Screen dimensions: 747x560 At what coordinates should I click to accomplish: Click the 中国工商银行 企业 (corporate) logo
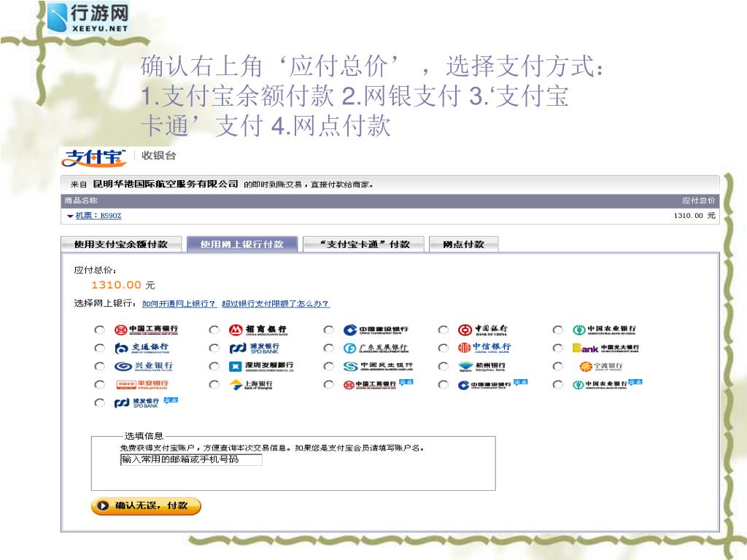pos(379,384)
